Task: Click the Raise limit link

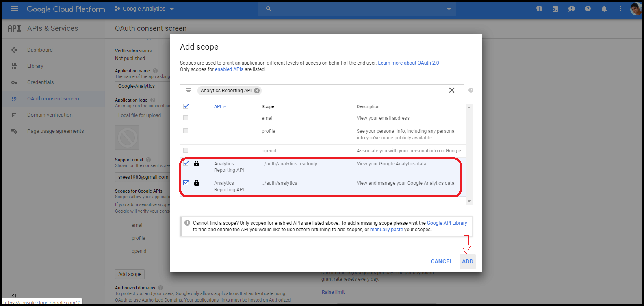Action: coord(333,292)
